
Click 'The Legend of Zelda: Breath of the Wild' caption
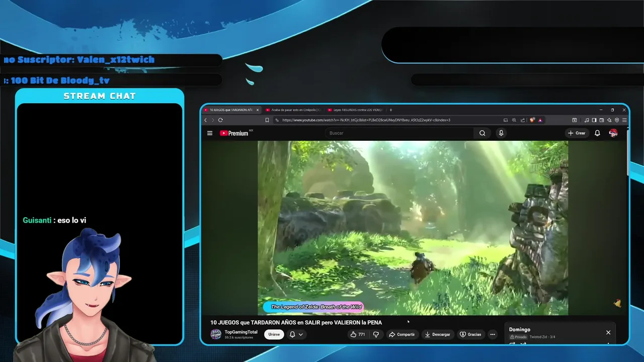pos(316,307)
